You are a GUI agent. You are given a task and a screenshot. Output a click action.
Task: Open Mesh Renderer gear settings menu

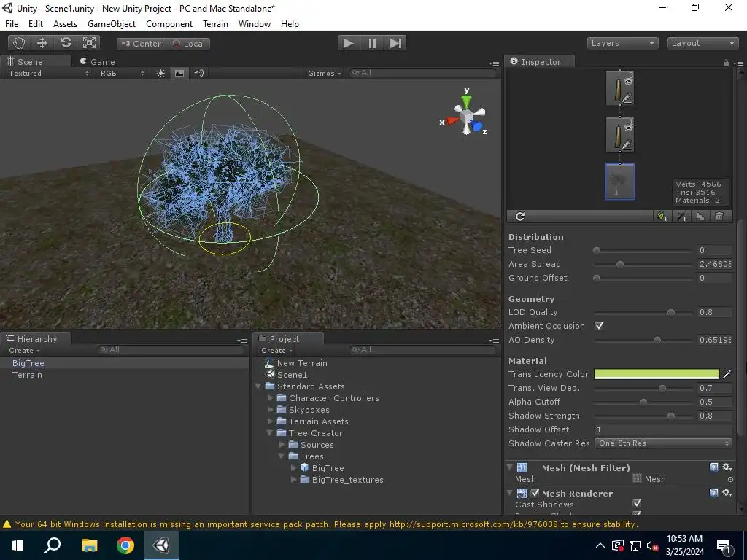[727, 493]
